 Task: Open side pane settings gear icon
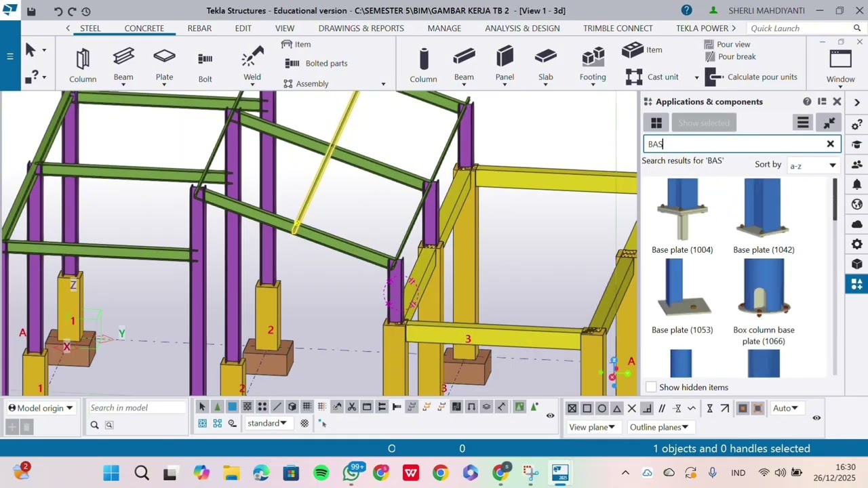click(x=857, y=244)
